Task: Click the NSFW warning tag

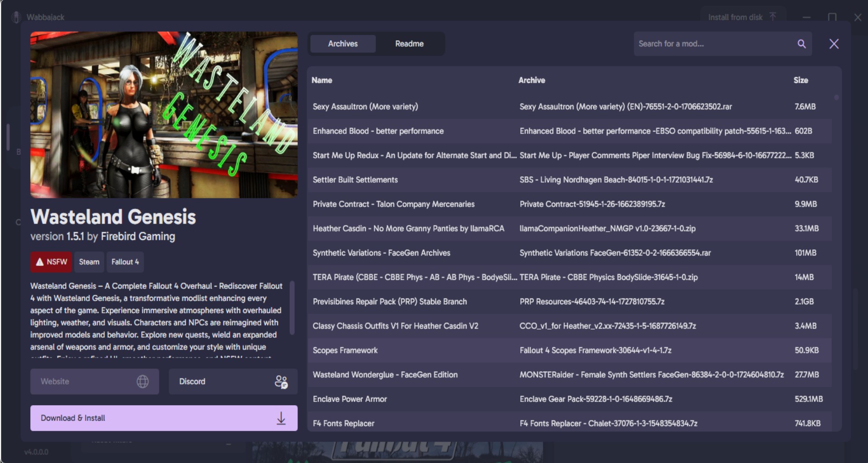Action: click(51, 262)
